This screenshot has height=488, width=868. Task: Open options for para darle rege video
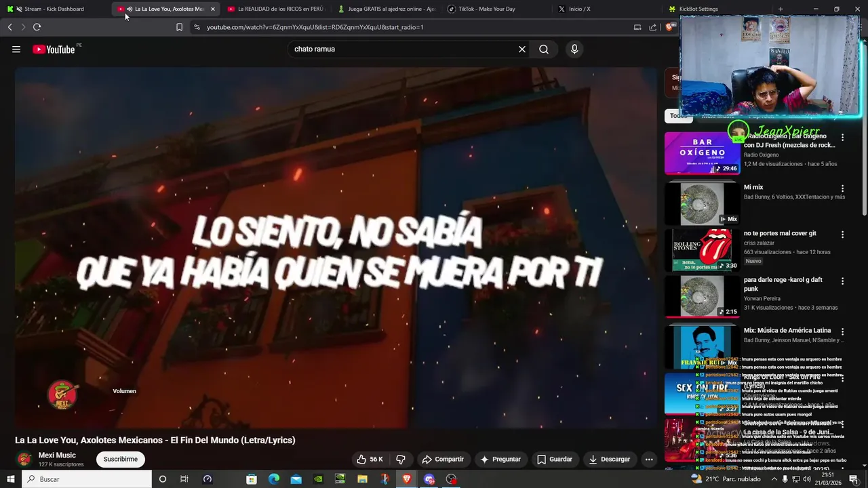(x=843, y=281)
